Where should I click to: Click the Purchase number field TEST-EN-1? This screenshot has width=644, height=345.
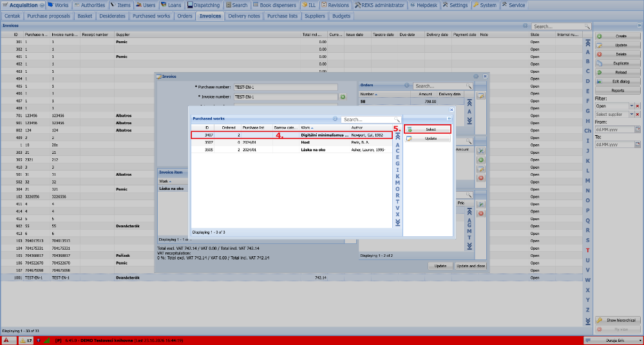(x=285, y=87)
